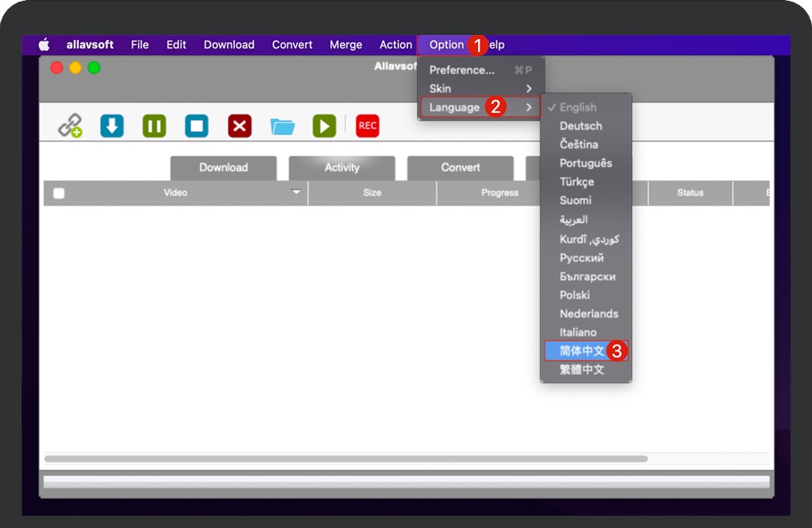Start recording with REC icon
812x528 pixels.
pyautogui.click(x=367, y=126)
